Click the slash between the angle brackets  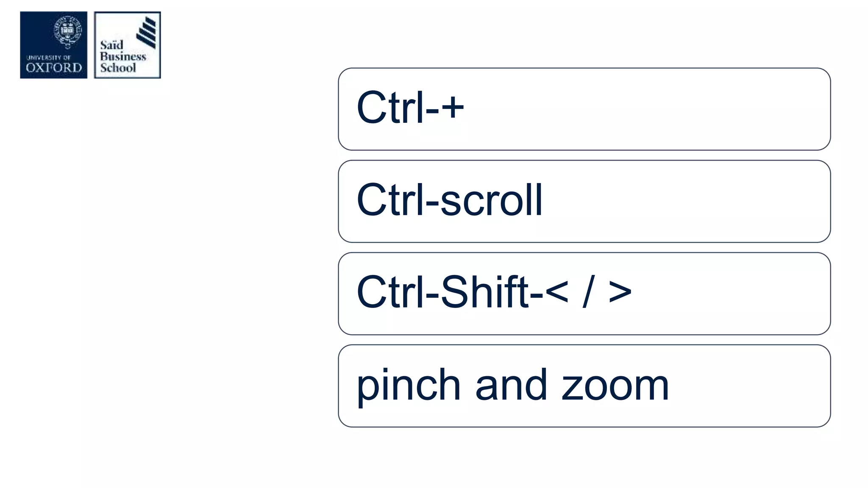[x=588, y=291]
